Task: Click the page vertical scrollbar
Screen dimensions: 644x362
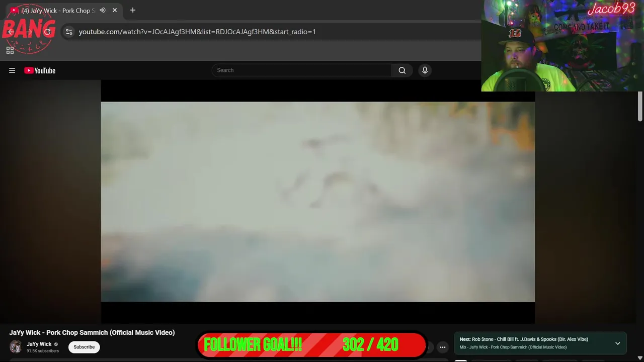Action: pos(640,107)
